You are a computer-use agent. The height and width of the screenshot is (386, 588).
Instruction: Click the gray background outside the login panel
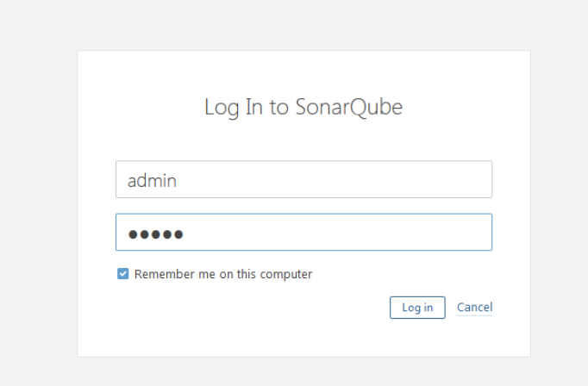pos(37,187)
